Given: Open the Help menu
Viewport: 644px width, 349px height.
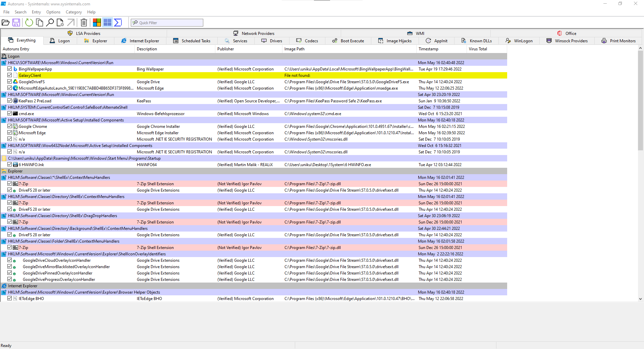Looking at the screenshot, I should click(x=91, y=12).
